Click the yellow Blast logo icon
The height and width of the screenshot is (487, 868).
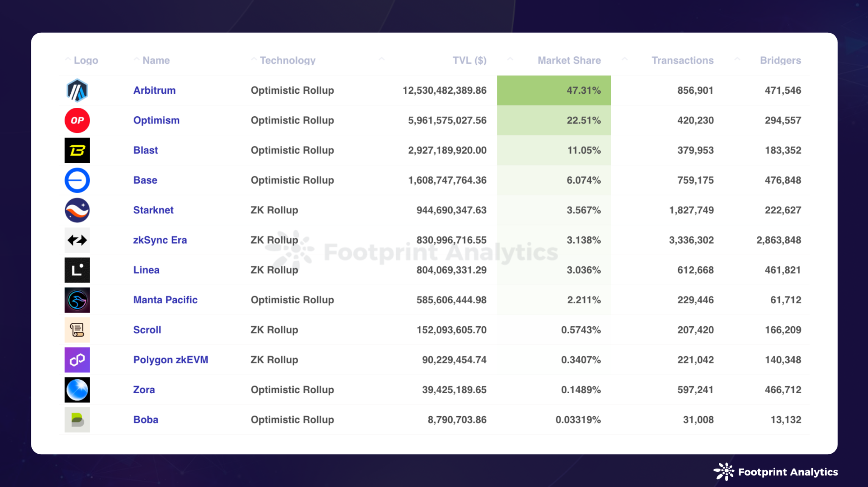pyautogui.click(x=77, y=150)
